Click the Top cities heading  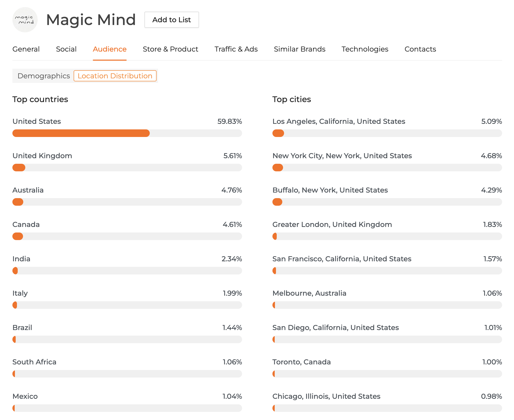pos(291,99)
